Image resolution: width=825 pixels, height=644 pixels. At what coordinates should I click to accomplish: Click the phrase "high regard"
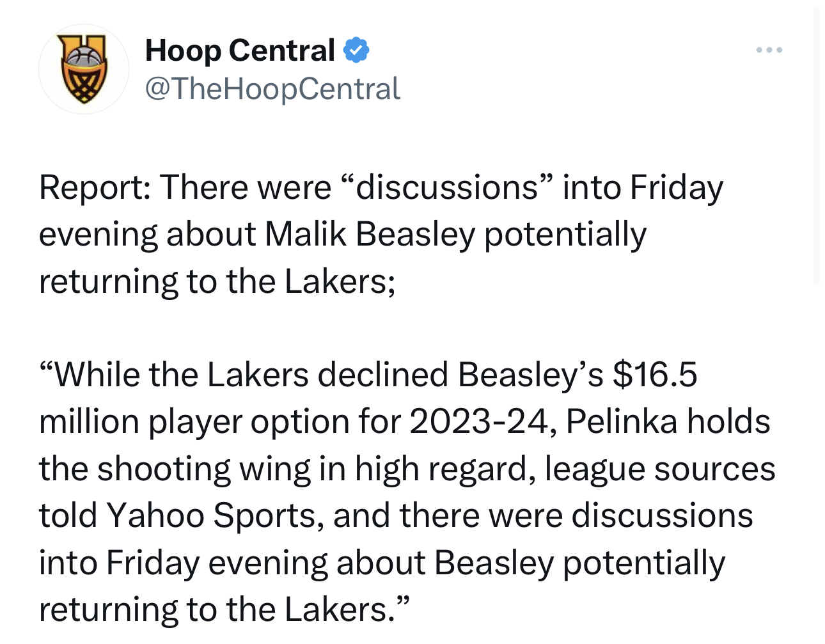click(x=444, y=469)
